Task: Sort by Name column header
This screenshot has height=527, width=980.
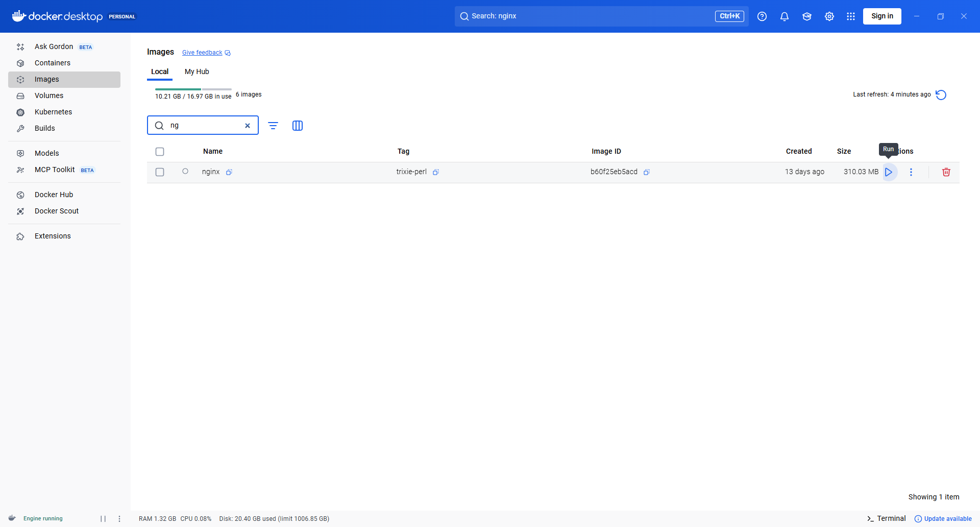Action: click(213, 151)
